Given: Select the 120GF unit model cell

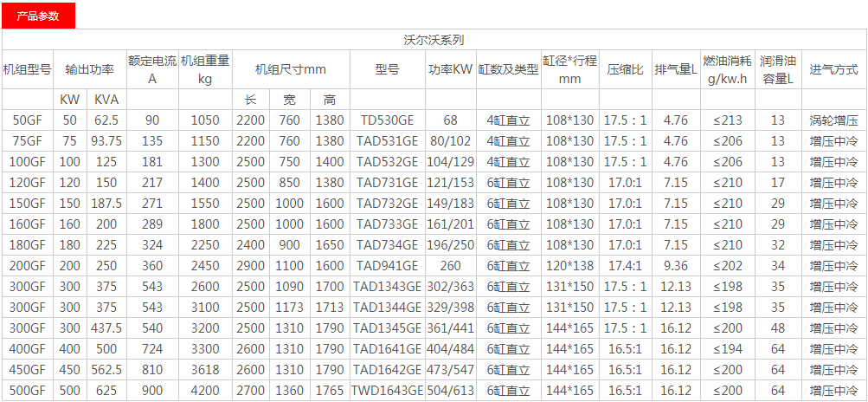Looking at the screenshot, I should [x=27, y=183].
